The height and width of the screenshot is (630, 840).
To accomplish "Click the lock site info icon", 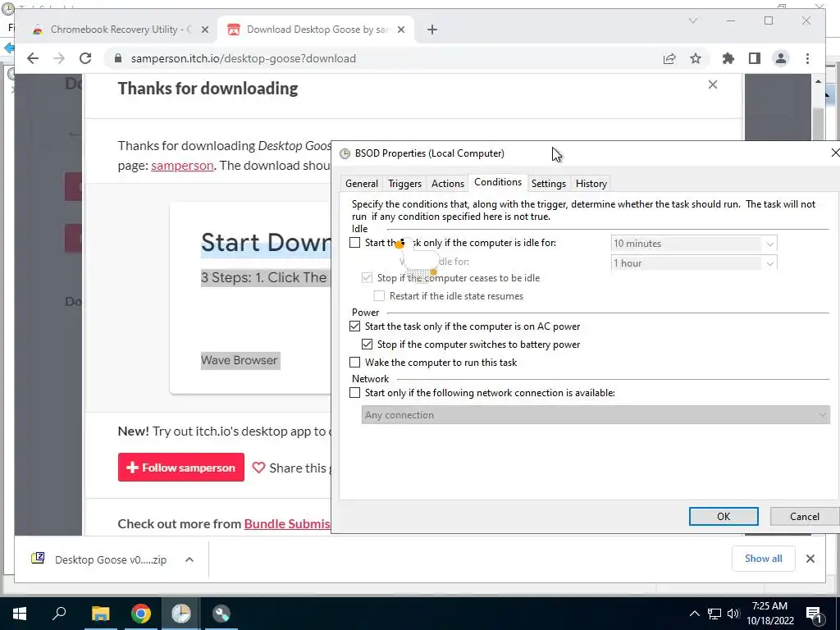I will 118,58.
